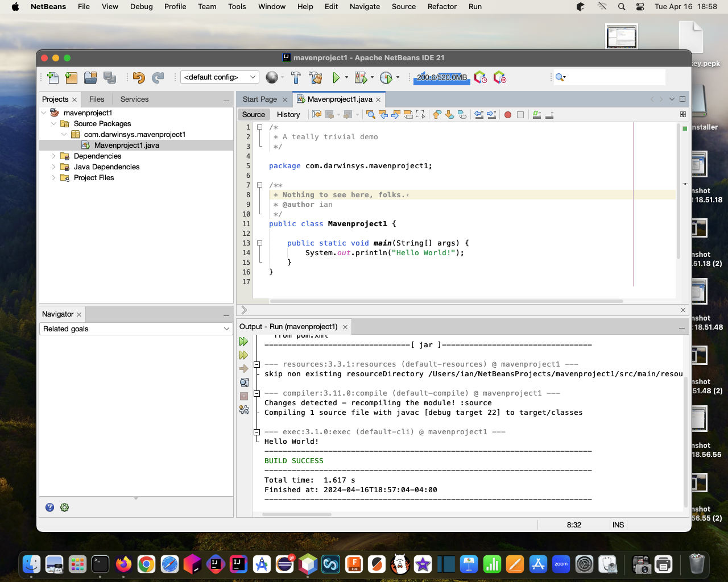Image resolution: width=728 pixels, height=582 pixels.
Task: Click the green Run Project icon
Action: (x=336, y=77)
